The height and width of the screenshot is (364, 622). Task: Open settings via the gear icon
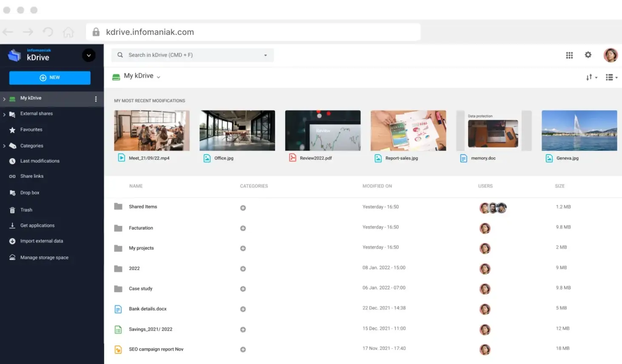pos(588,55)
